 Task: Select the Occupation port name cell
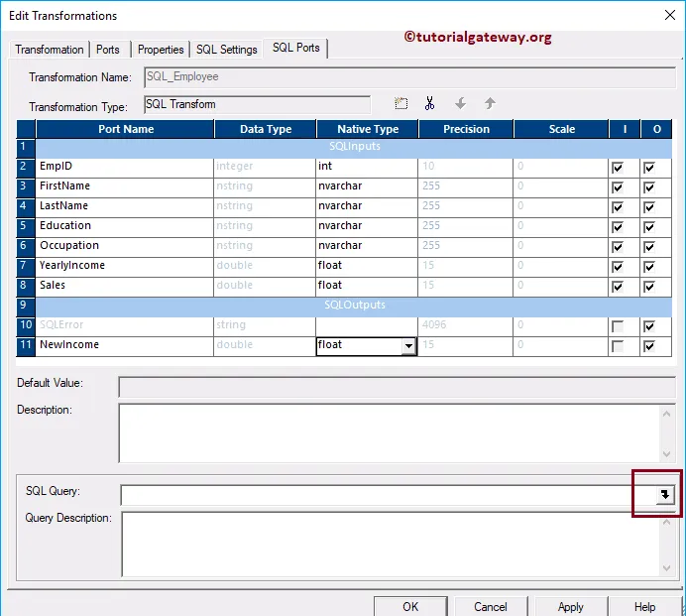click(124, 247)
